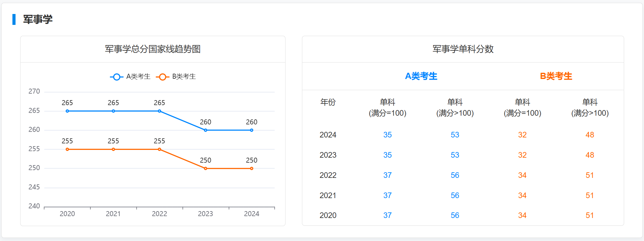This screenshot has width=644, height=241.
Task: Click blue line data point for 2020
Action: coord(67,111)
